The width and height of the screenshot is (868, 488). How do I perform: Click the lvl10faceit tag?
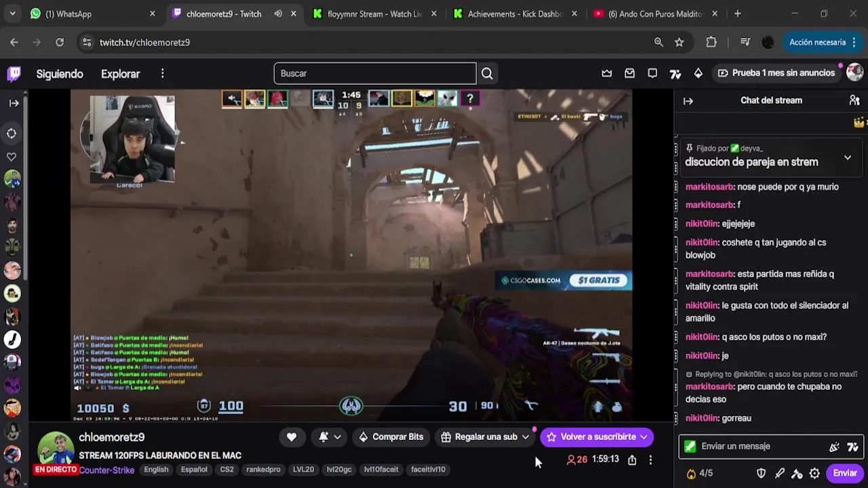click(x=381, y=469)
